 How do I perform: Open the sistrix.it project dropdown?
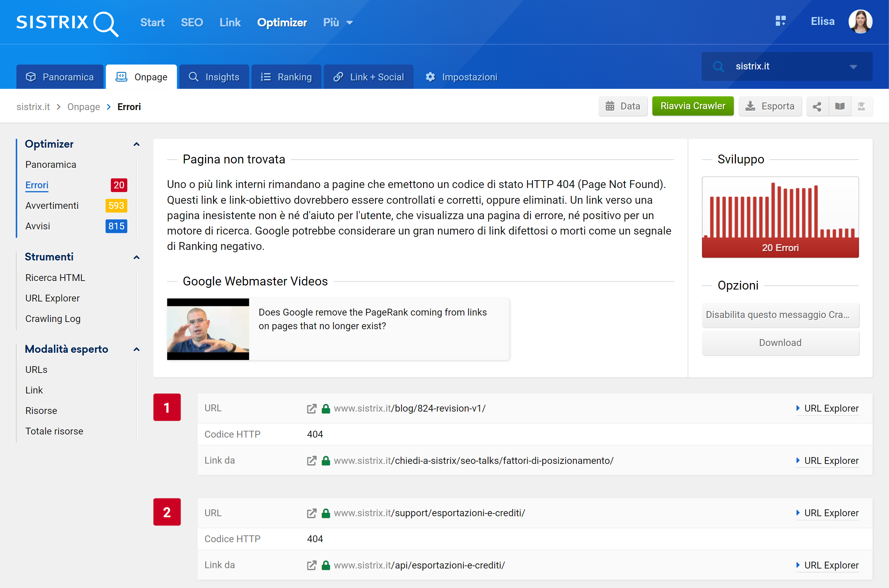[787, 66]
